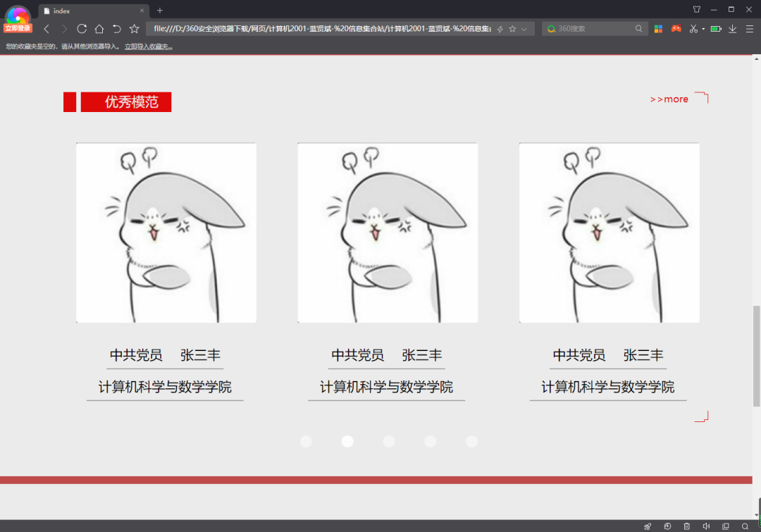Click the scrollbar up arrow
The width and height of the screenshot is (761, 532).
tap(756, 58)
